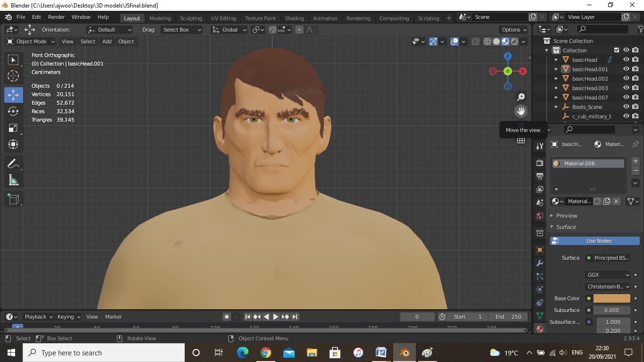Click the Options button in header
The image size is (644, 362).
tap(514, 30)
